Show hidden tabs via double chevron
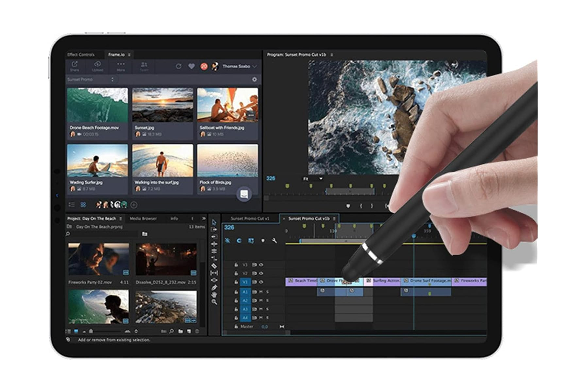585x392 pixels. coord(204,218)
